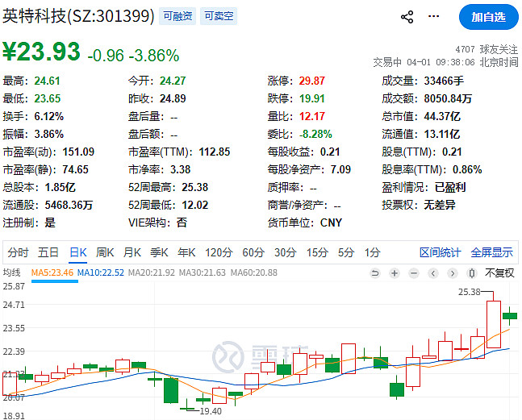Click the stock title 英特科技(SZ:301399)
This screenshot has height=420, width=522.
(78, 16)
